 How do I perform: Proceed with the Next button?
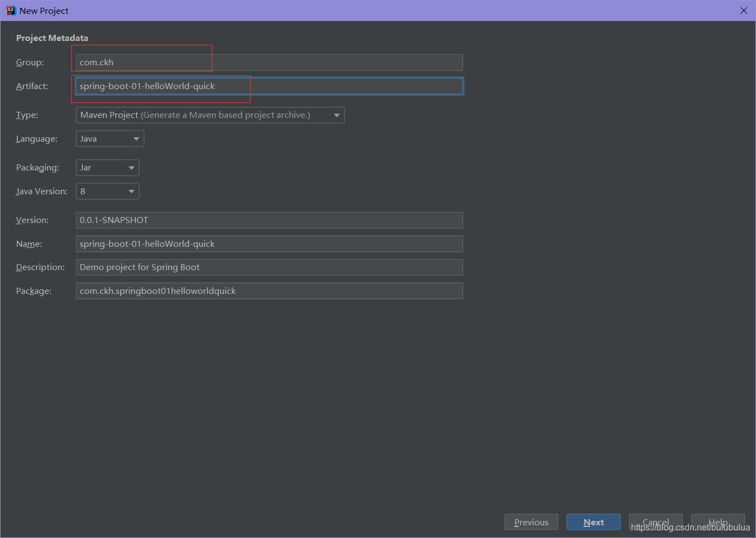[x=593, y=522]
